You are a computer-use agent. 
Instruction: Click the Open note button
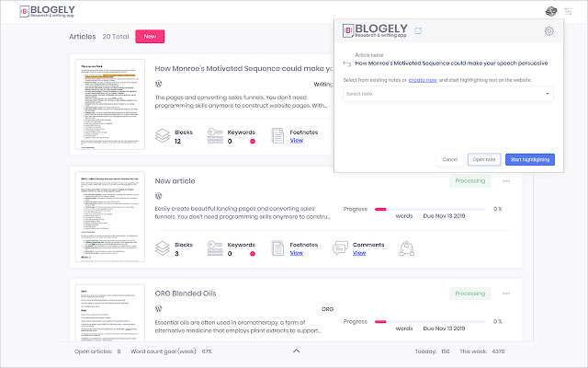(484, 159)
